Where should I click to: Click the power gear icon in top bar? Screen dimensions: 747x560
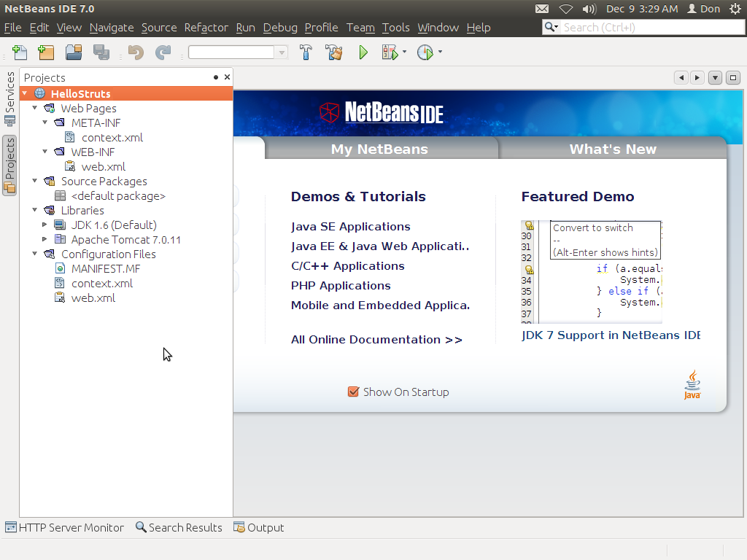tap(735, 9)
